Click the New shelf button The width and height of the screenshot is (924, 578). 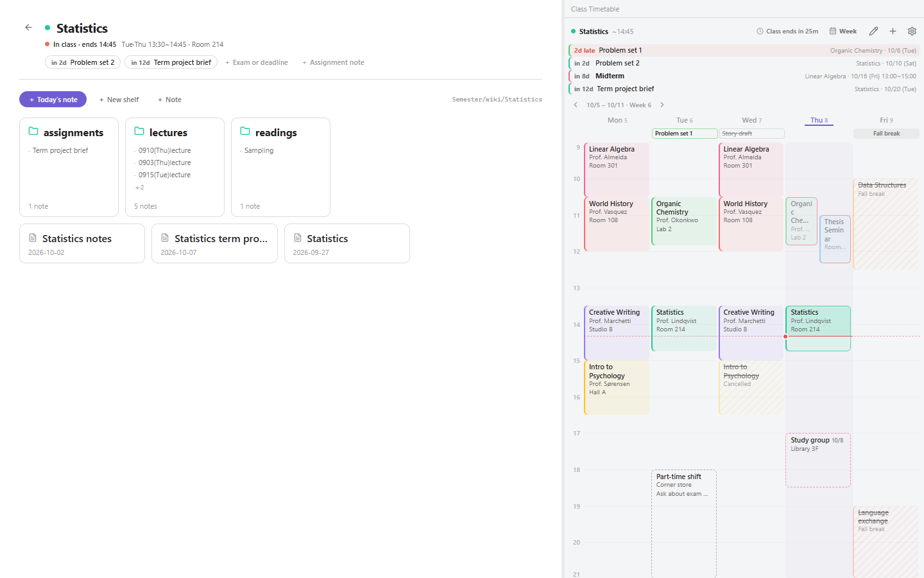[119, 100]
